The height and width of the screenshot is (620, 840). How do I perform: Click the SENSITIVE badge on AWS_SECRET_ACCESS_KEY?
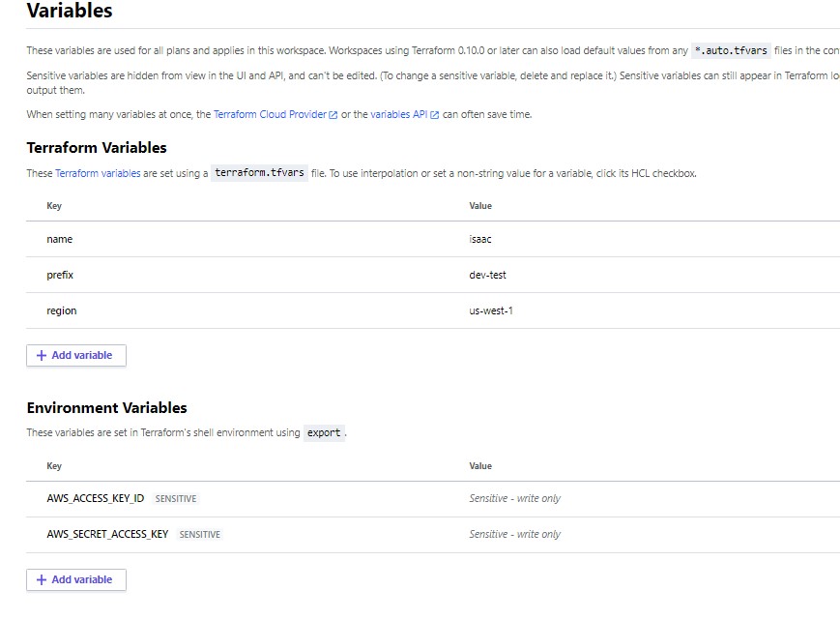tap(199, 533)
